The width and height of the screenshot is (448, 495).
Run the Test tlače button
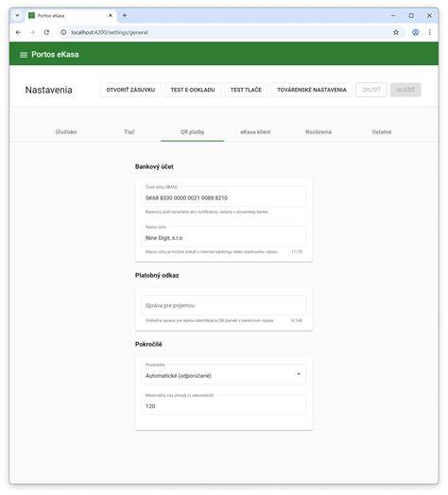click(246, 90)
